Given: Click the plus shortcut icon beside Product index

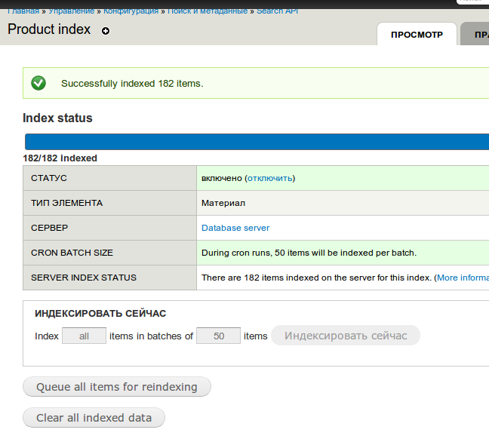Looking at the screenshot, I should 106,31.
